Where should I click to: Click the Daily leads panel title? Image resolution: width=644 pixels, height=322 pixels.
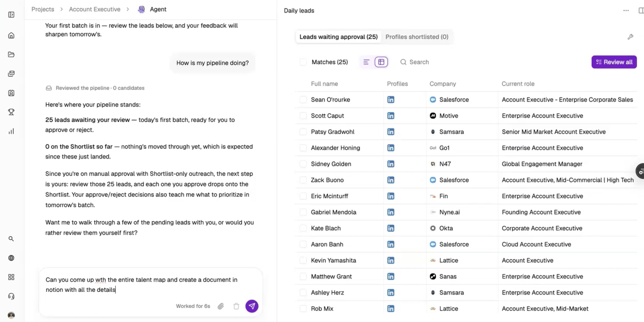(299, 11)
